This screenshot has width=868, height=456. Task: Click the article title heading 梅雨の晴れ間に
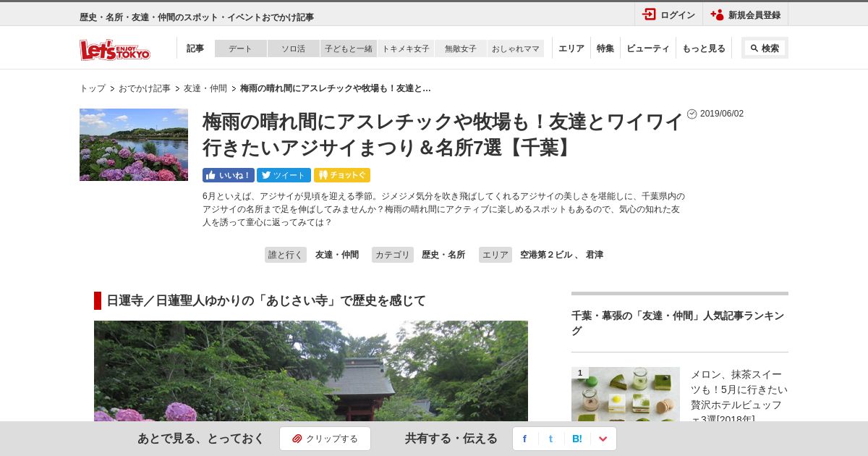pyautogui.click(x=443, y=135)
